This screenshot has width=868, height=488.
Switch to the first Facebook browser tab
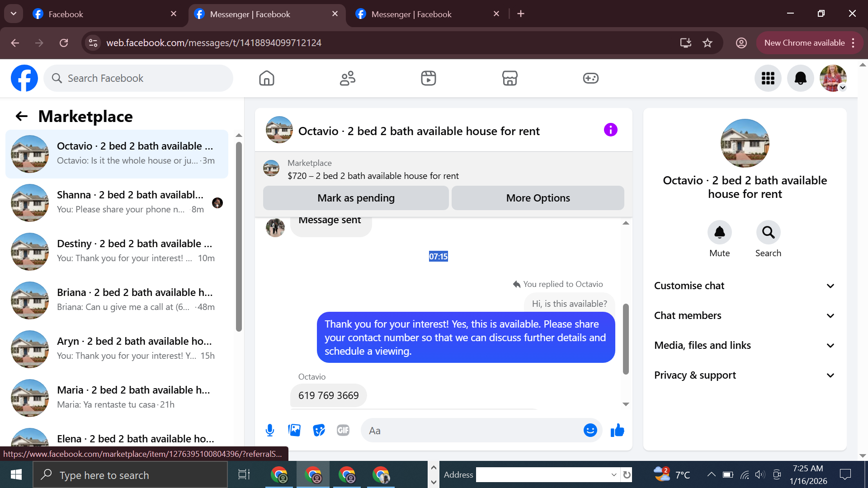click(x=104, y=14)
